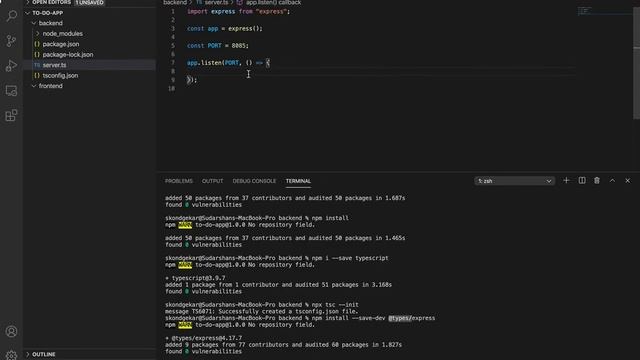This screenshot has height=360, width=640.
Task: Expand the Open Editors section
Action: click(x=51, y=2)
